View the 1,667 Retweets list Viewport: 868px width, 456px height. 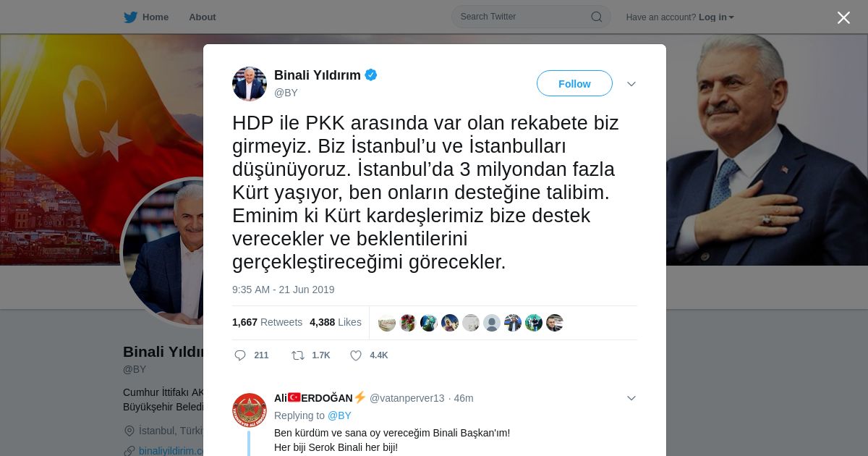point(267,322)
